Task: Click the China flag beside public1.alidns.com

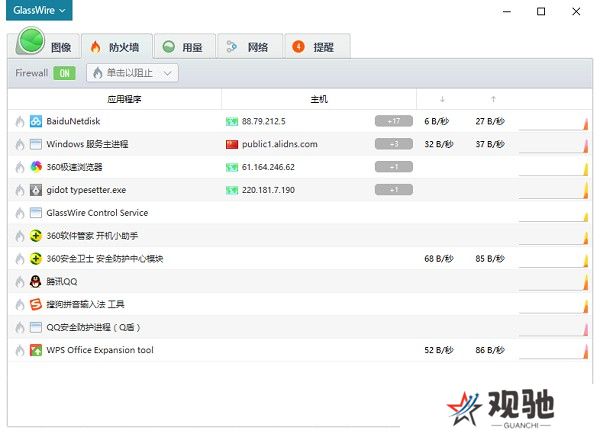Action: [x=232, y=144]
